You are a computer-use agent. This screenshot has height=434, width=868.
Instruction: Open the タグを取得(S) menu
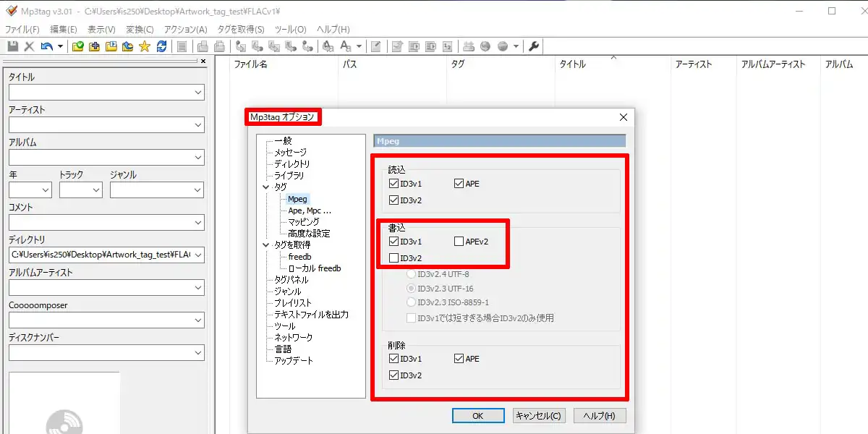[240, 30]
